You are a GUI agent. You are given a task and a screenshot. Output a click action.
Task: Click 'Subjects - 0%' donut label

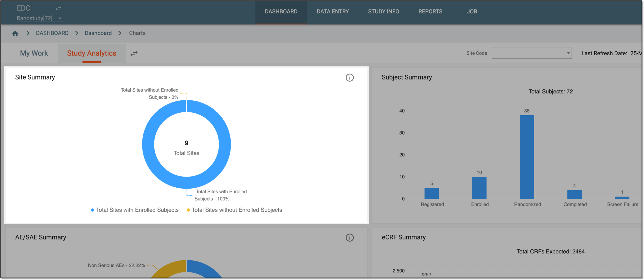(x=164, y=97)
